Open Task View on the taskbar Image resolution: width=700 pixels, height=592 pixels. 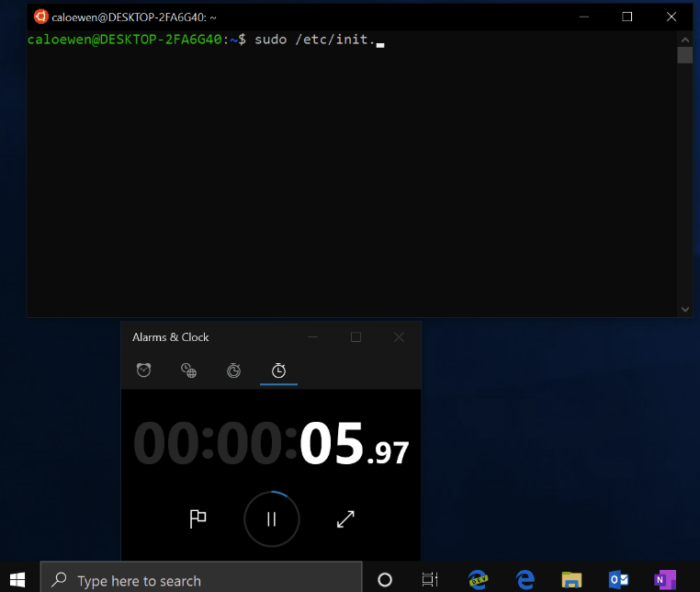point(430,580)
